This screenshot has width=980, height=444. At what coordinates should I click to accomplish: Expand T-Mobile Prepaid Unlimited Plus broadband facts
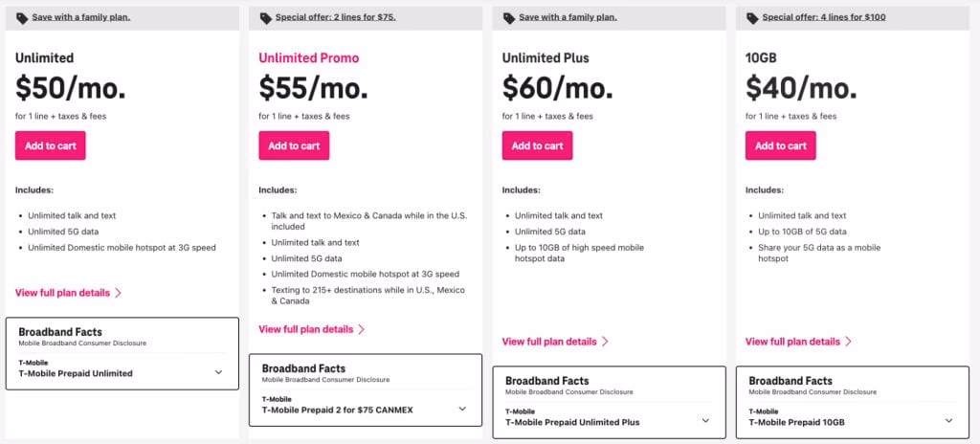(706, 420)
